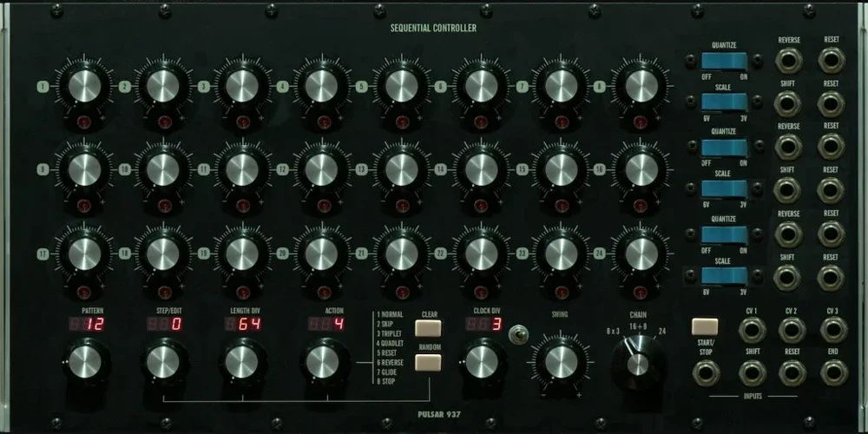Click the Swing knob
Viewport: 868px width, 434px height.
tap(561, 362)
